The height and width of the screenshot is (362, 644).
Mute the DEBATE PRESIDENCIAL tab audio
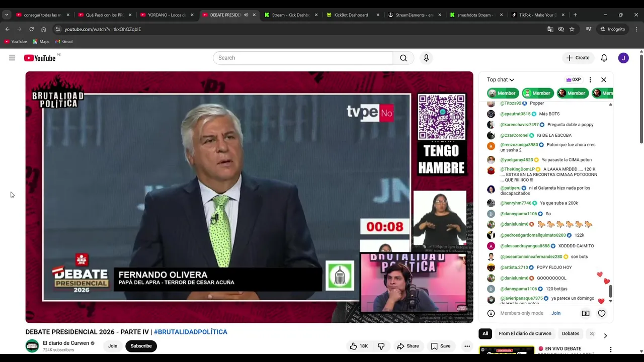point(246,15)
